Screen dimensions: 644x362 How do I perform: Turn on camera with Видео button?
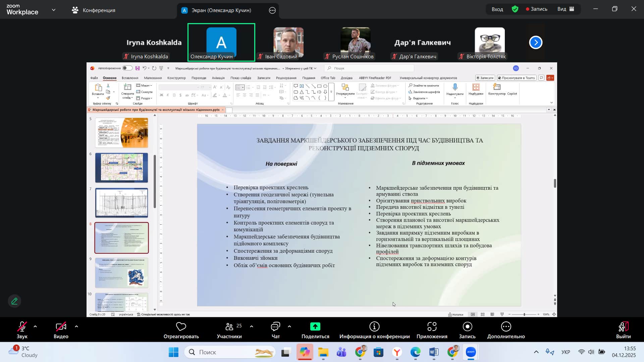(61, 327)
